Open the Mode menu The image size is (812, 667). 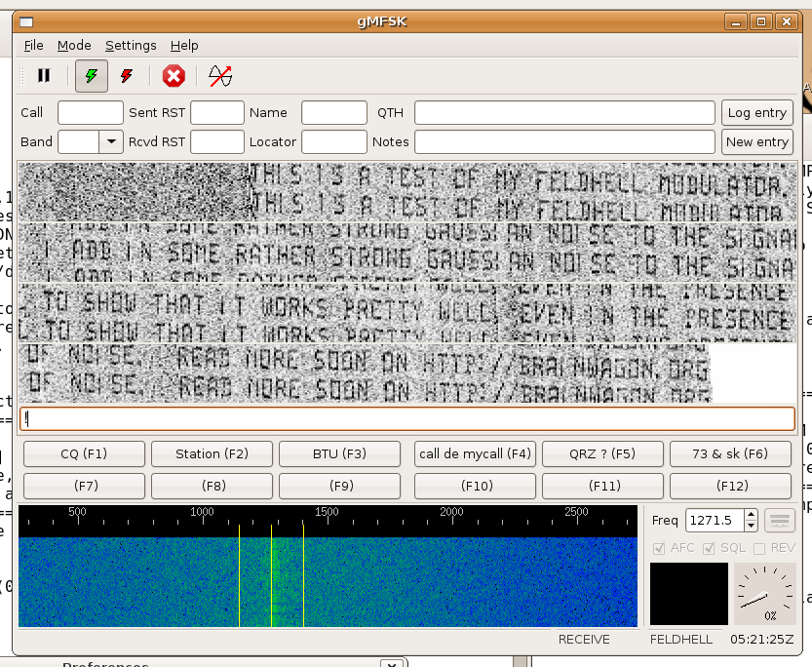point(74,46)
